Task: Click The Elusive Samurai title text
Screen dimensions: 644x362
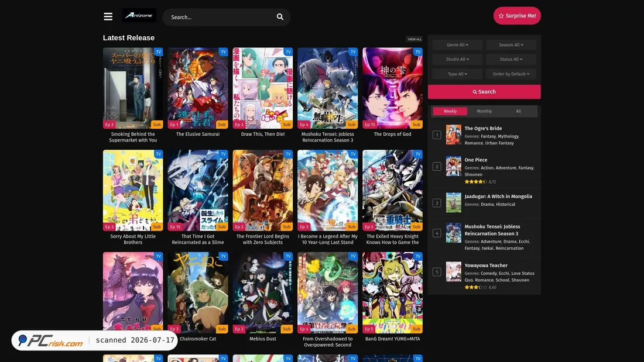Action: pyautogui.click(x=198, y=134)
